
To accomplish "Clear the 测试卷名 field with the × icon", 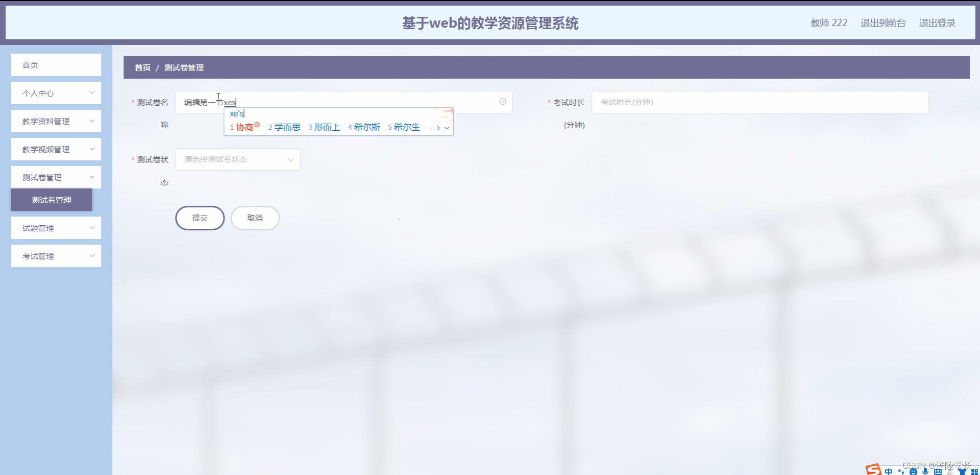I will click(x=502, y=102).
